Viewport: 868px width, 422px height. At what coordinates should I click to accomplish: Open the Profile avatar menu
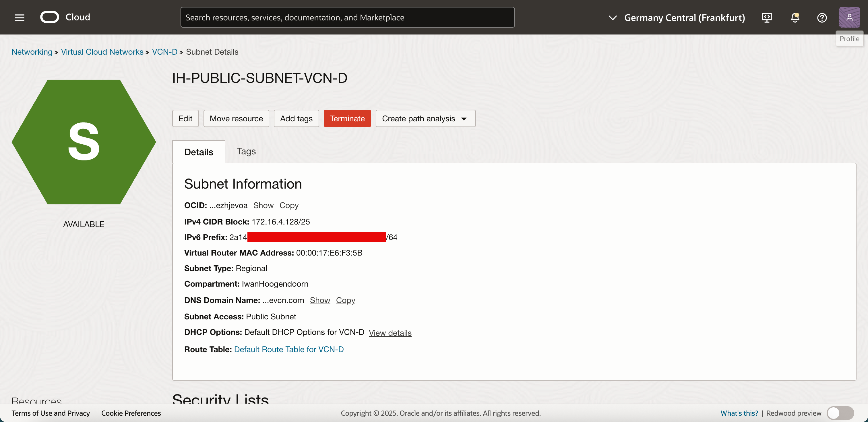[x=849, y=18]
